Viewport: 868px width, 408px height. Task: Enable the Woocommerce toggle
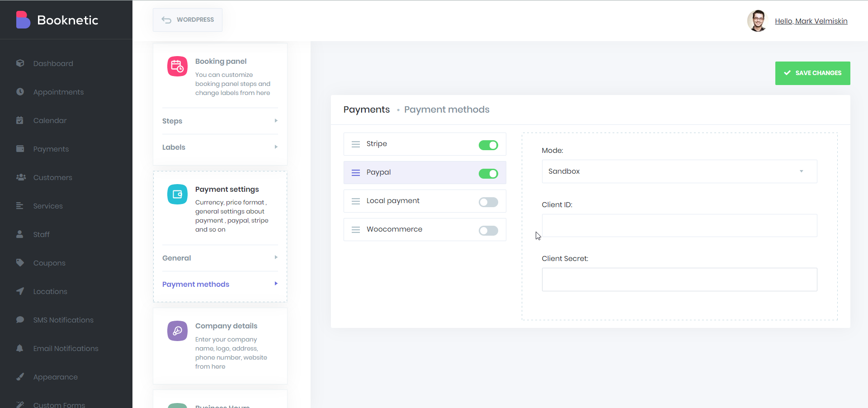(x=488, y=231)
